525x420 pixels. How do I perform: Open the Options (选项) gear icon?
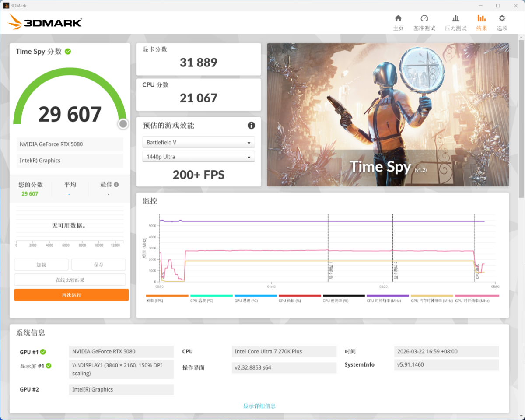pos(502,18)
